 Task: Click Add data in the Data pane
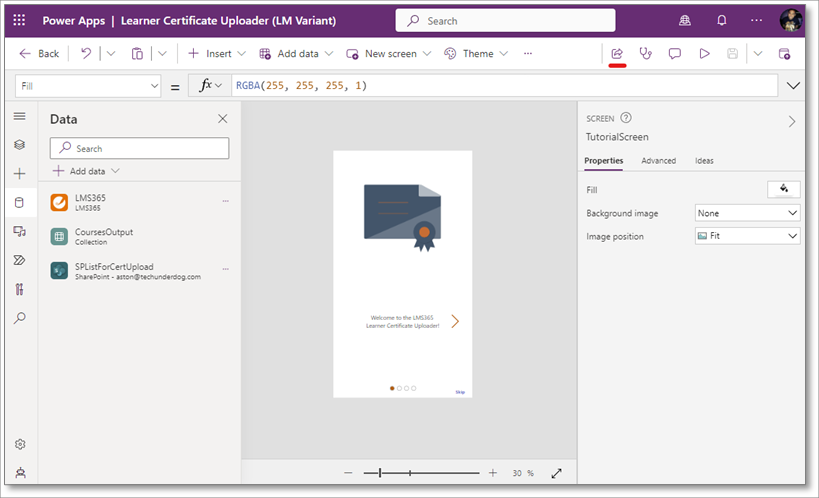tap(87, 171)
